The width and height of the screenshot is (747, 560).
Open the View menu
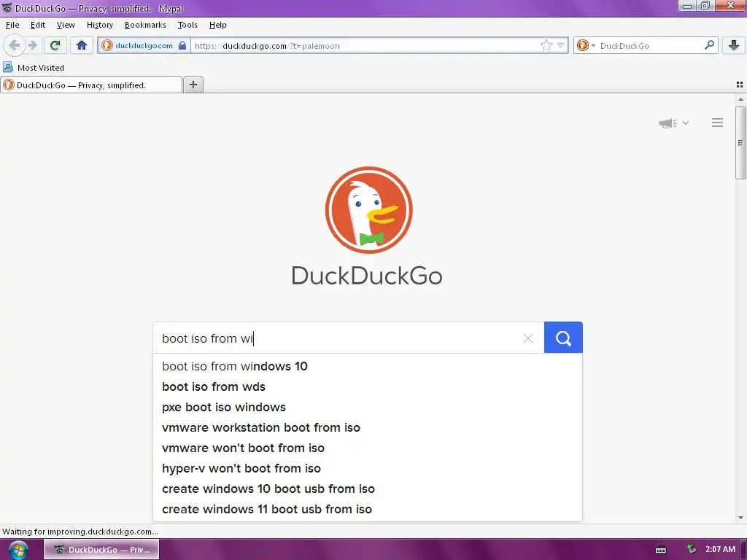point(66,25)
